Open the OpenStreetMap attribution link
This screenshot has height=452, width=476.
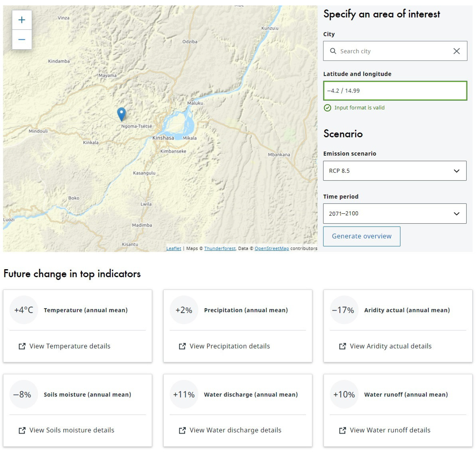pyautogui.click(x=272, y=248)
